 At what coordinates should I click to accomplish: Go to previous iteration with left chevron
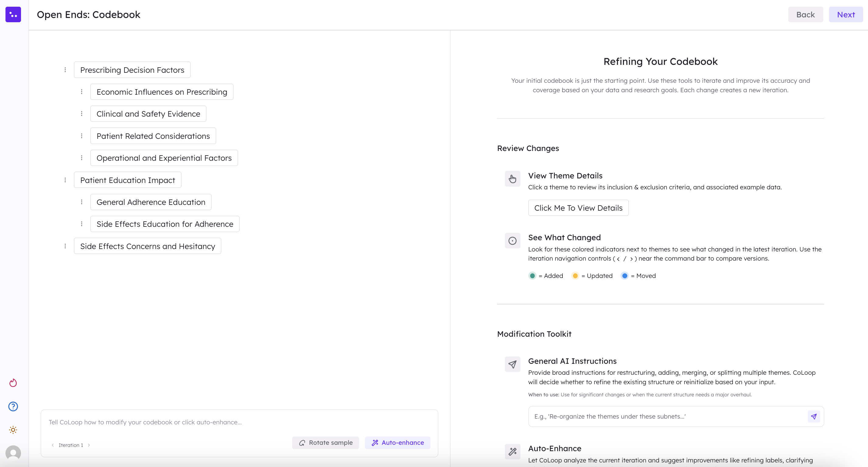[53, 445]
